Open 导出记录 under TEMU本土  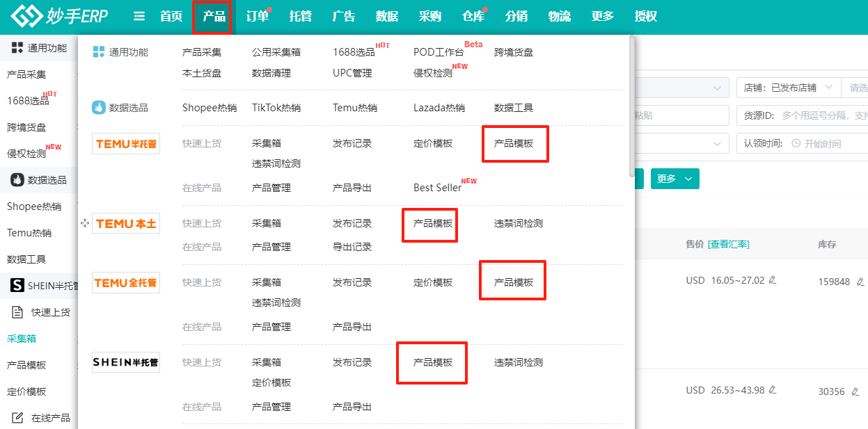coord(352,247)
